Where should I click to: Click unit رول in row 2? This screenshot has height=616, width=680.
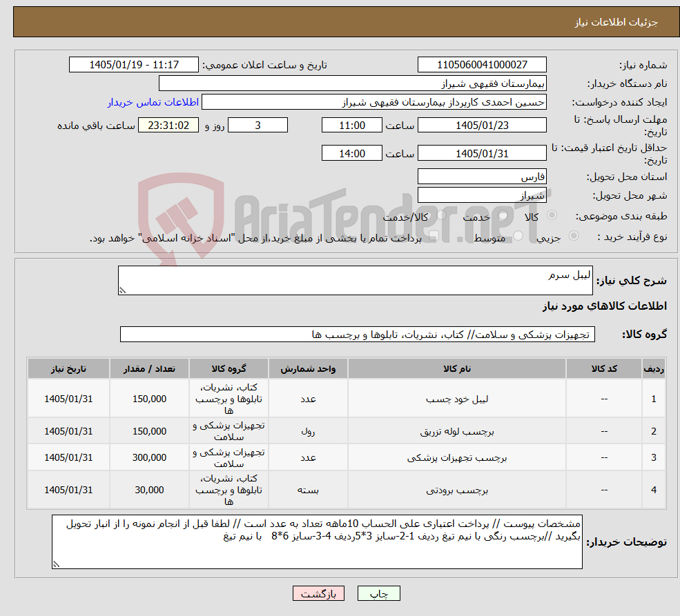click(x=308, y=431)
